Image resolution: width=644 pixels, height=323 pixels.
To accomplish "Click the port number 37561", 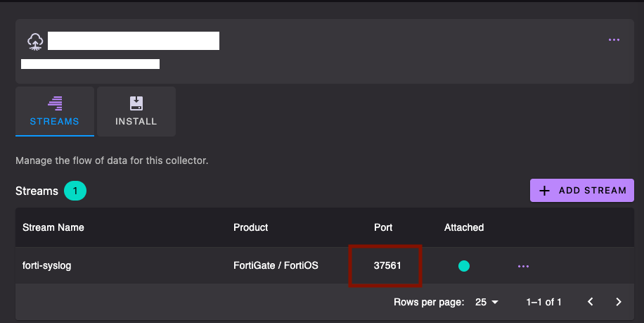I will (387, 266).
